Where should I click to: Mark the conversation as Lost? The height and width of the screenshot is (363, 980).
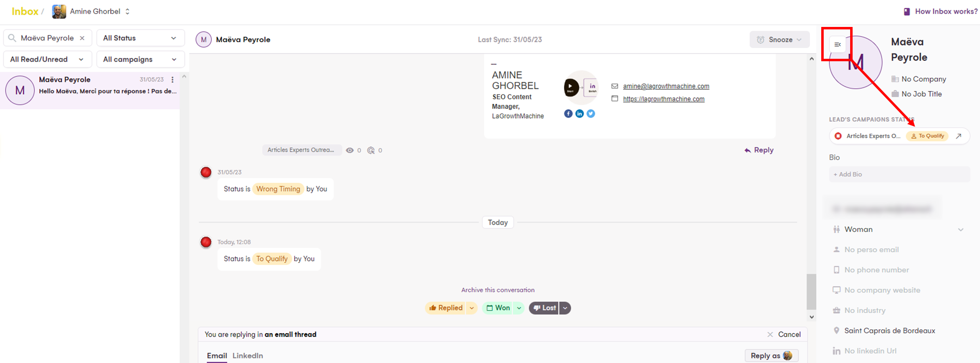544,308
